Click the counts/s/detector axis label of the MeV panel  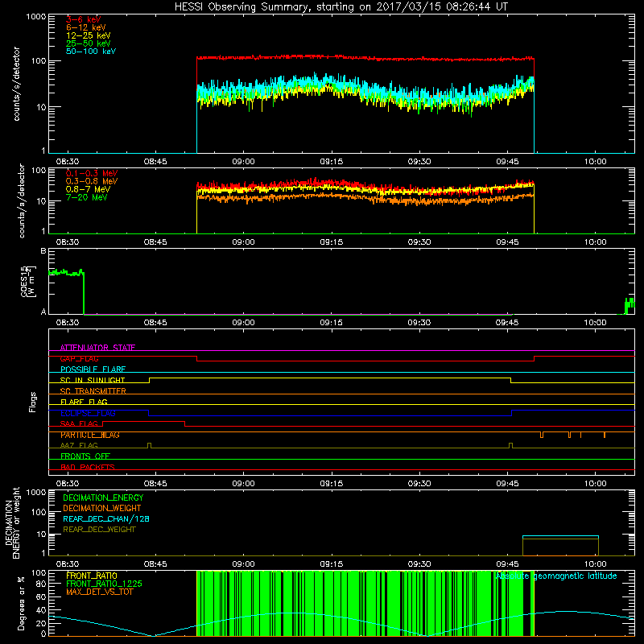pyautogui.click(x=22, y=200)
